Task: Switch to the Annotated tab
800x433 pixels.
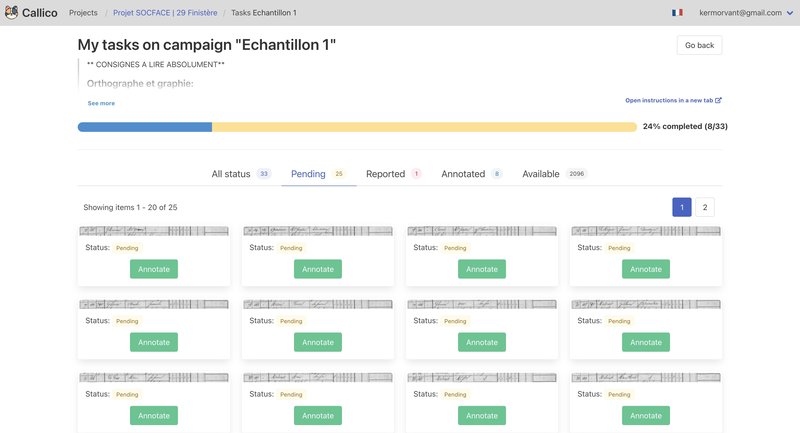Action: click(x=472, y=174)
